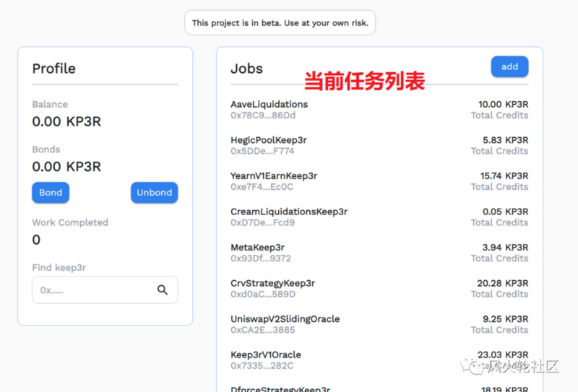Viewport: 578px width, 392px height.
Task: Click the Jobs panel heading
Action: tap(246, 69)
